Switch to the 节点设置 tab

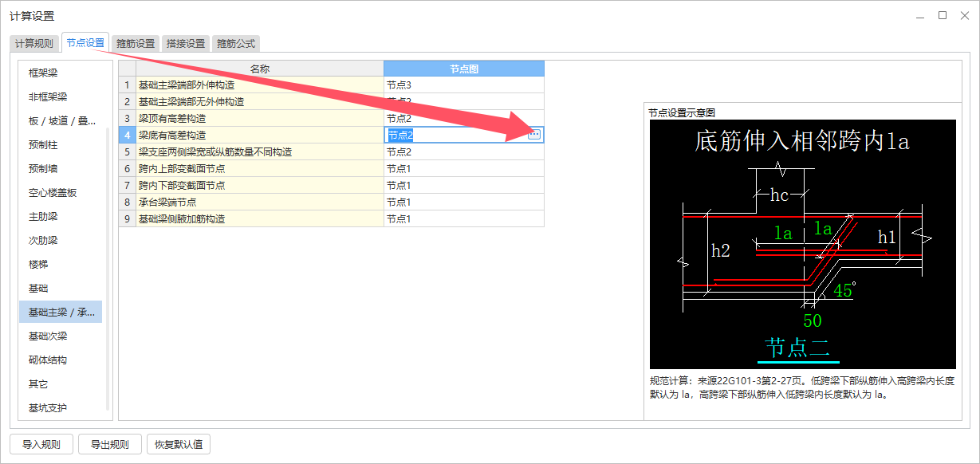tap(85, 43)
